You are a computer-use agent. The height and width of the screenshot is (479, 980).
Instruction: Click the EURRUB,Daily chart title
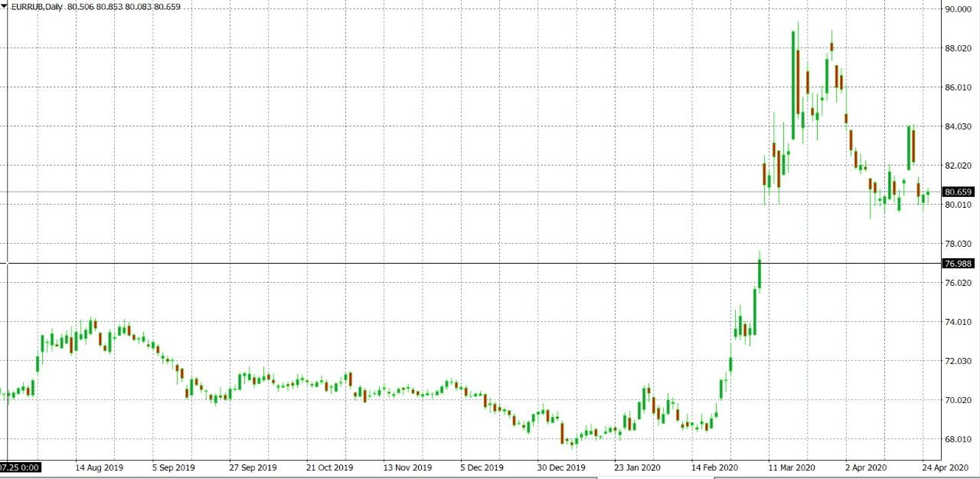37,7
